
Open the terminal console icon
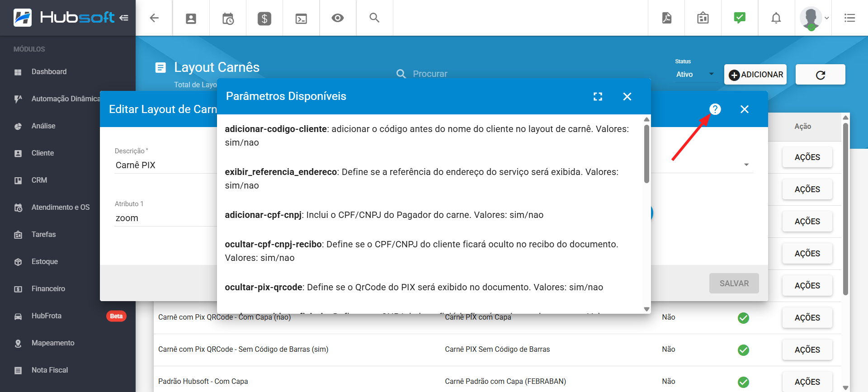(301, 19)
